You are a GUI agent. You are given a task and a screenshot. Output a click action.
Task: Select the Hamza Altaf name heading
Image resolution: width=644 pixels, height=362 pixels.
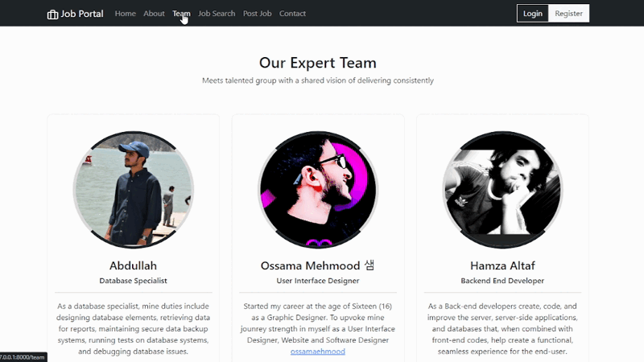(x=502, y=265)
